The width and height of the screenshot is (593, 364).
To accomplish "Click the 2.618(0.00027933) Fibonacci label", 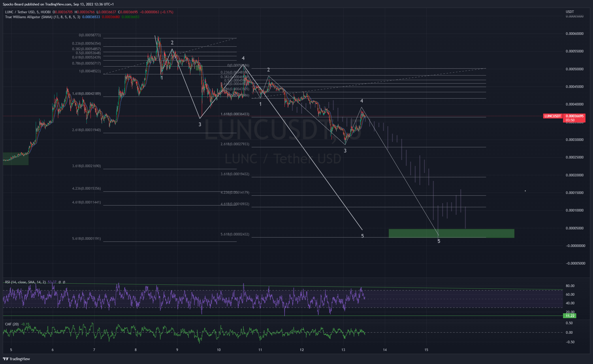I will pos(235,144).
